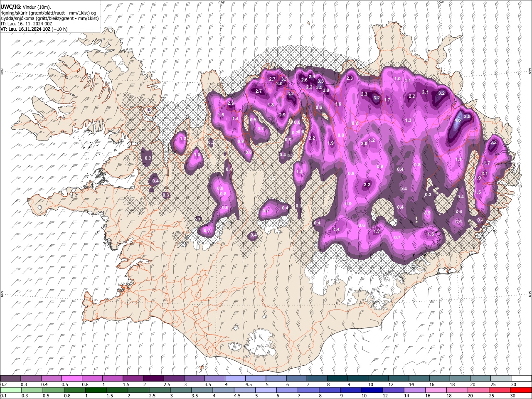Click the white swatch ending at 30

[522, 379]
